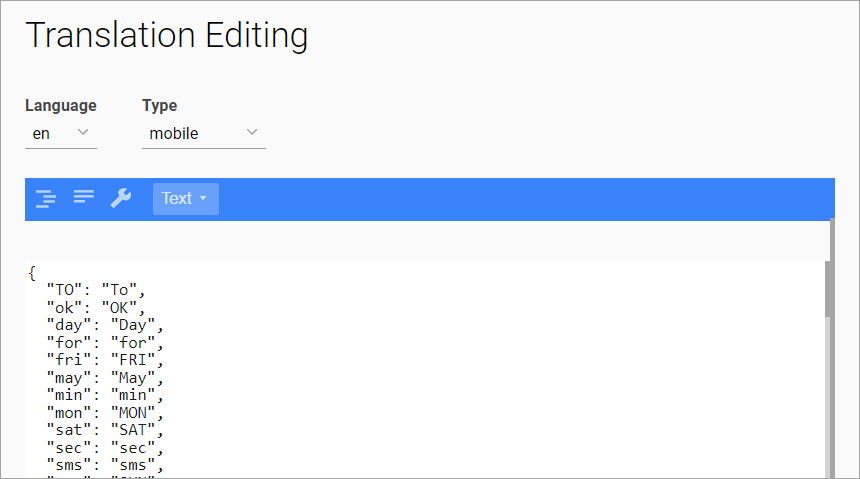Format the JSON with indentation
Image resolution: width=860 pixels, height=479 pixels.
46,198
